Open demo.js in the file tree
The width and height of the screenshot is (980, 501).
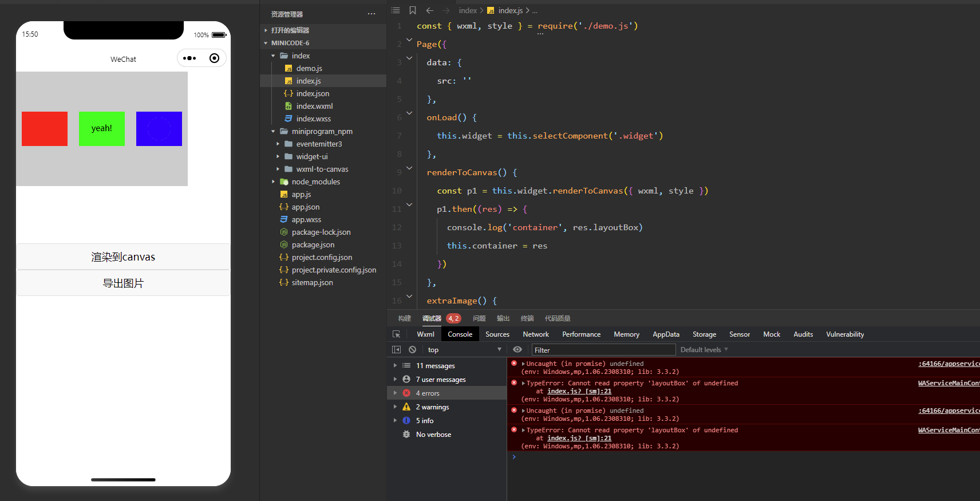[309, 68]
